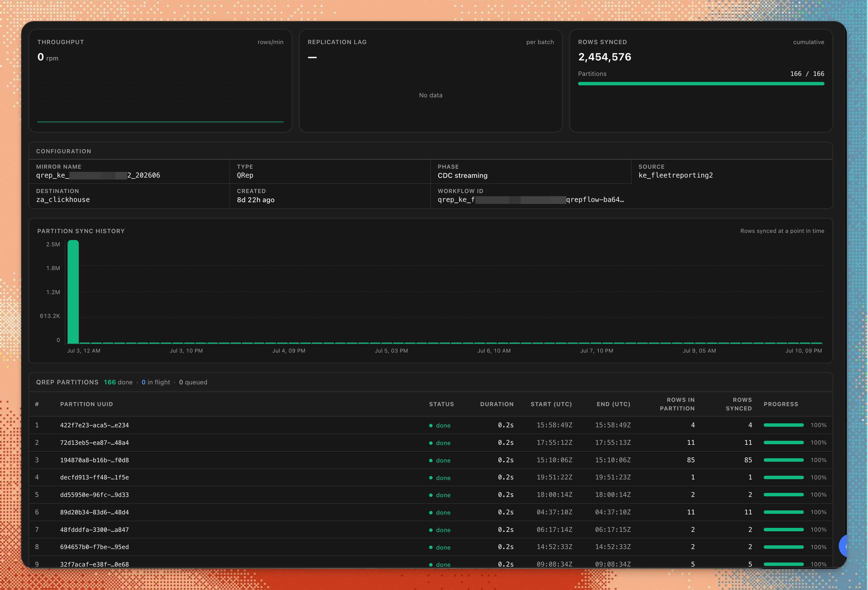Image resolution: width=868 pixels, height=590 pixels.
Task: Select partition UUID 194870a8-b16b-…f0d8
Action: click(95, 460)
